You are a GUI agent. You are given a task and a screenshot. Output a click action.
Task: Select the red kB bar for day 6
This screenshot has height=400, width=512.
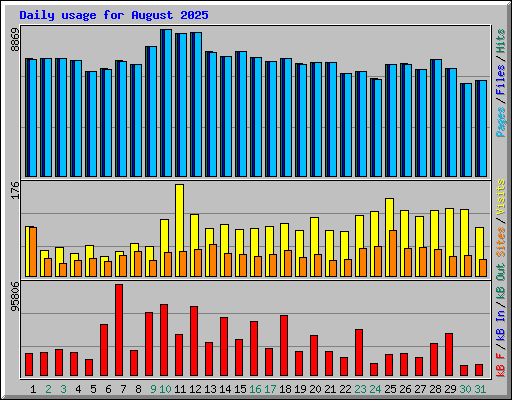point(104,350)
